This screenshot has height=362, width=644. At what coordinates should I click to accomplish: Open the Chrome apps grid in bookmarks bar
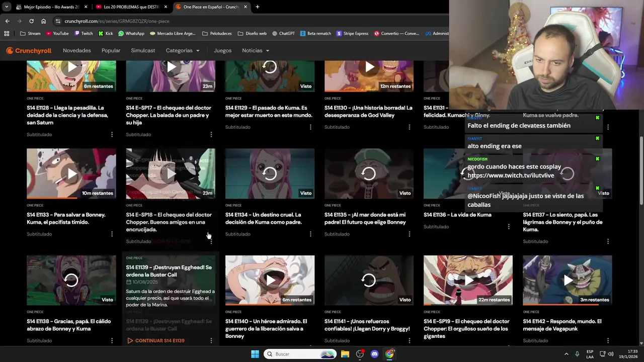coord(7,34)
